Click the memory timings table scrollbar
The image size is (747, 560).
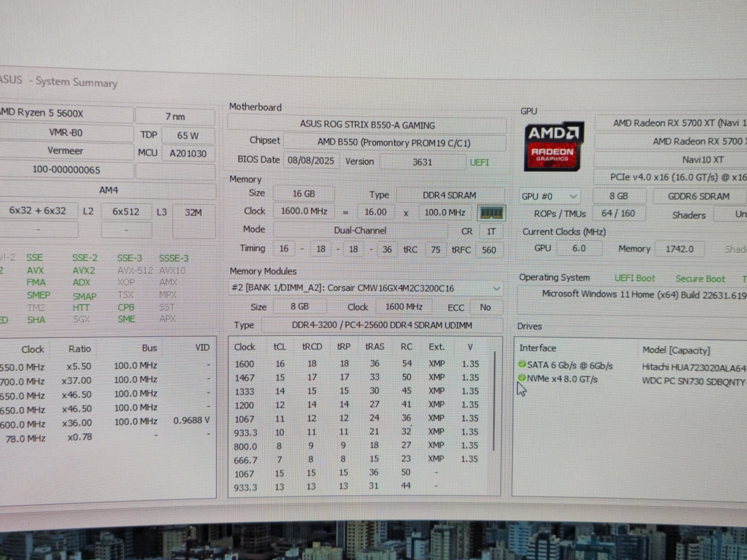(495, 401)
